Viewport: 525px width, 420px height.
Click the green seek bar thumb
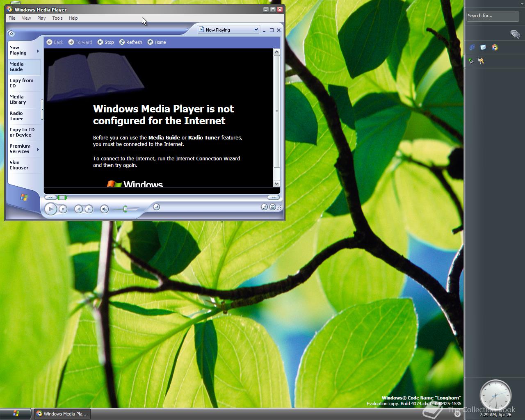coord(62,198)
